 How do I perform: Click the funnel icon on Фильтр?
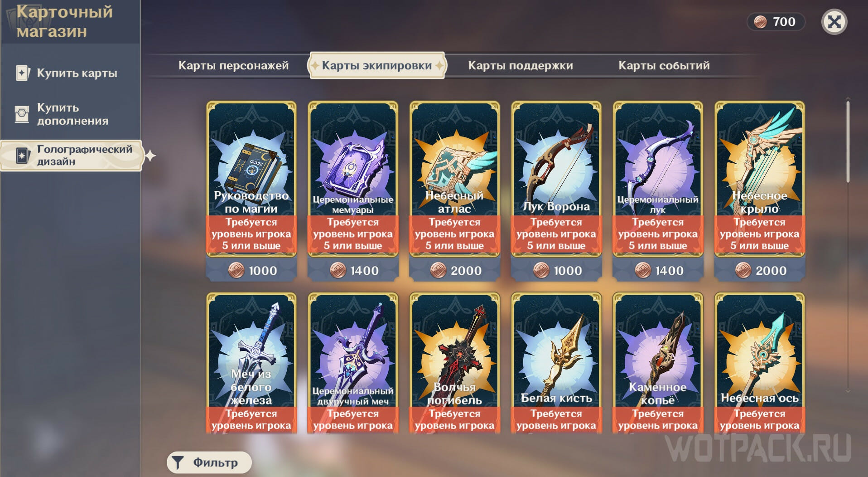(x=178, y=463)
